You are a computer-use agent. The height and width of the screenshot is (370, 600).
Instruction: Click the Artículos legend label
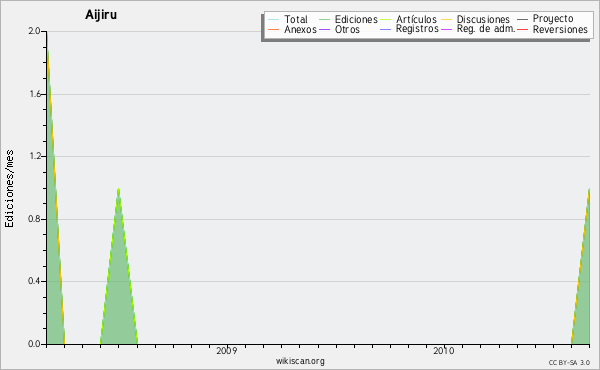click(416, 19)
